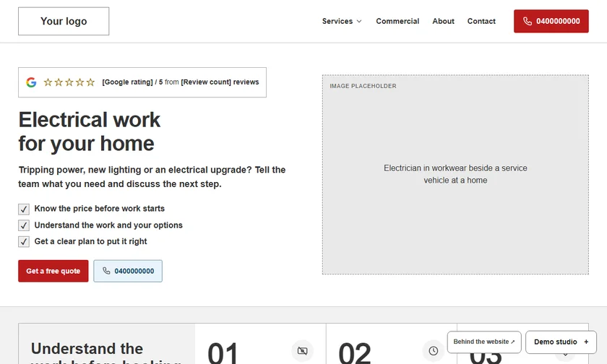Screen dimensions: 607x364
Task: Click the '02' step number
Action: (355, 352)
